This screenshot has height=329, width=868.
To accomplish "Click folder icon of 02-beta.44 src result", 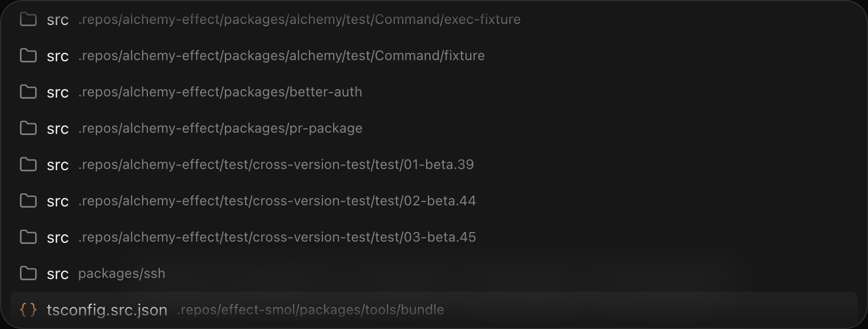I will [28, 201].
